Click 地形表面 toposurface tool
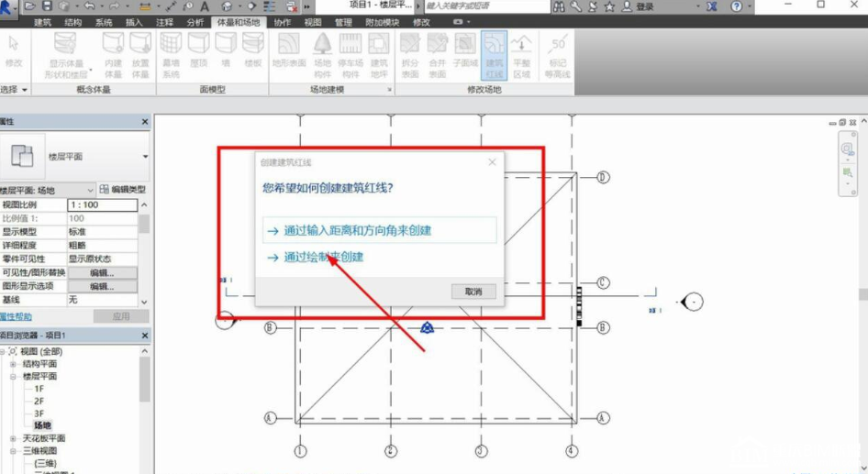 289,50
